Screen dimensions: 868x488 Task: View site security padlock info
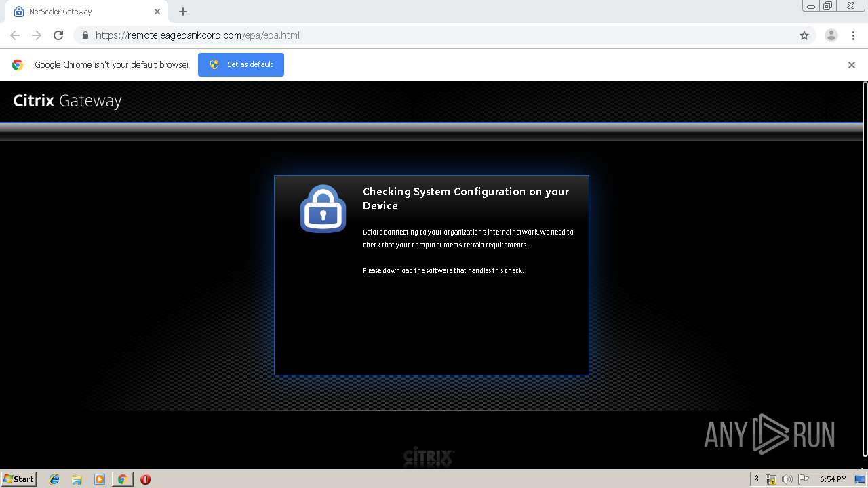(x=85, y=35)
